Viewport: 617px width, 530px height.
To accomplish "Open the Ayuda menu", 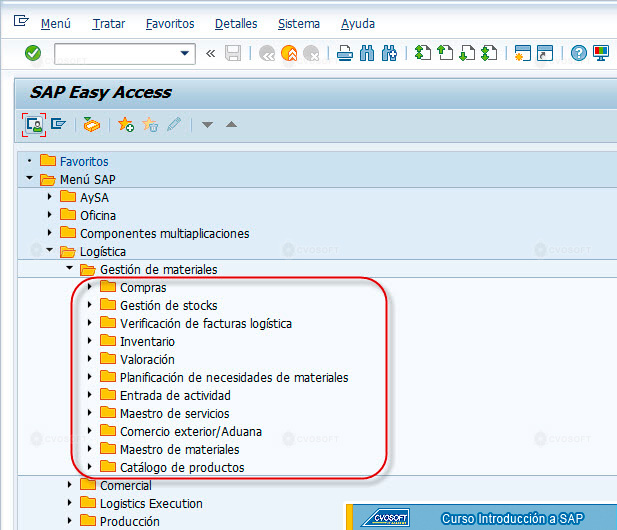I will click(358, 24).
